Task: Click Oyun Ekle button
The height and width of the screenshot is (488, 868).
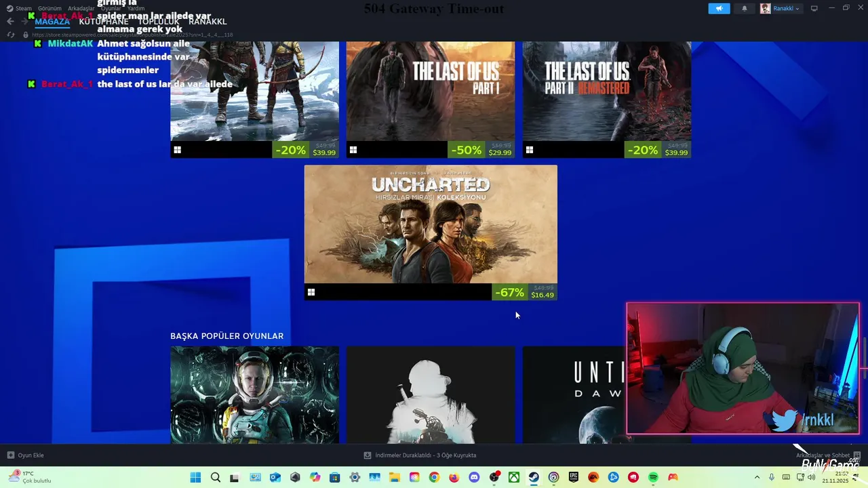Action: point(25,455)
